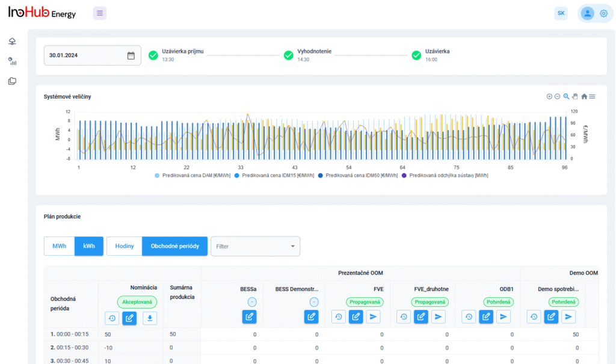Open the cloud section in left sidebar
The height and width of the screenshot is (364, 616).
tap(12, 42)
